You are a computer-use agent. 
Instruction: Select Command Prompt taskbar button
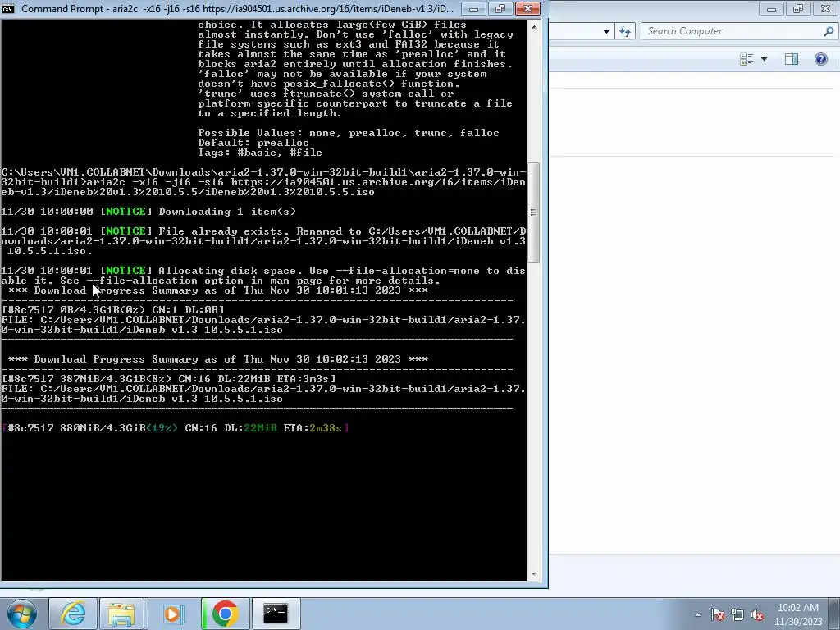[x=276, y=614]
